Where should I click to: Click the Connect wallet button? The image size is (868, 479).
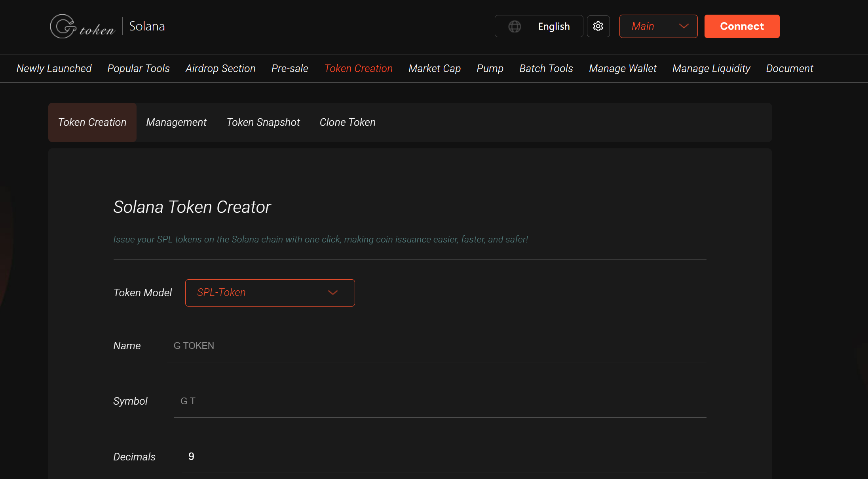(x=741, y=26)
